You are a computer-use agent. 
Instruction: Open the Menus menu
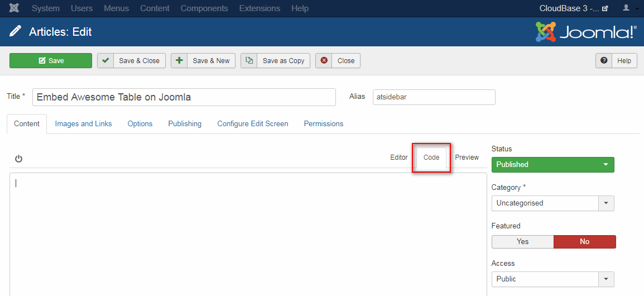(116, 8)
